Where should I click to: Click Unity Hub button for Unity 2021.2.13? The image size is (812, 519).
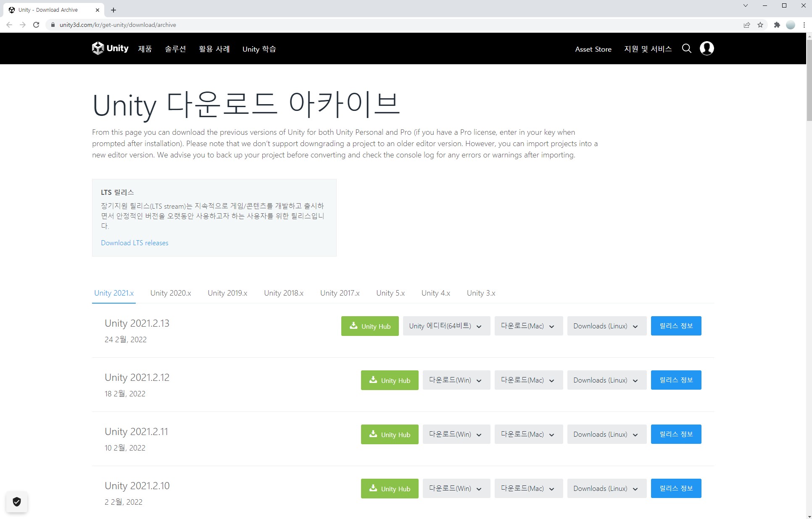370,326
